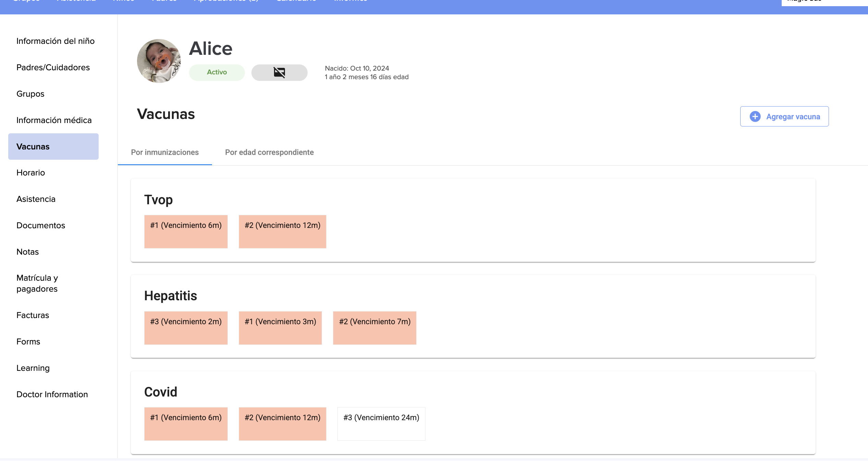
Task: Select the Por inmunizaciones tab
Action: click(165, 153)
